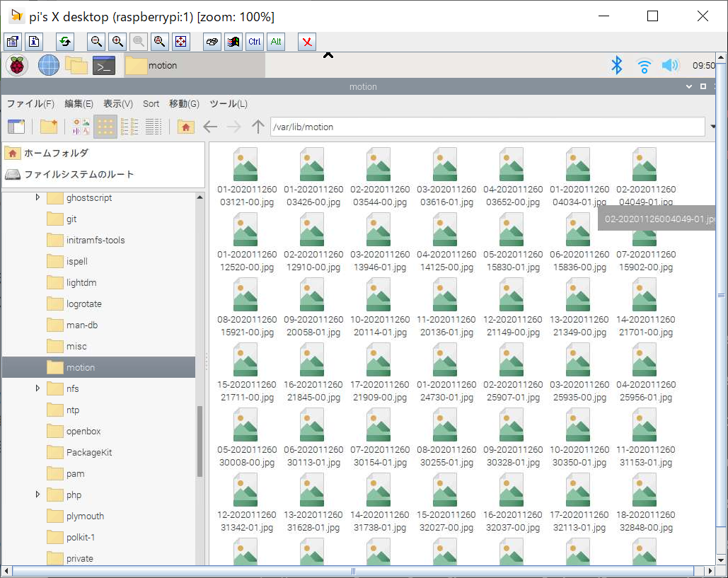Select ファイルシステムのルート in places panel

(78, 174)
